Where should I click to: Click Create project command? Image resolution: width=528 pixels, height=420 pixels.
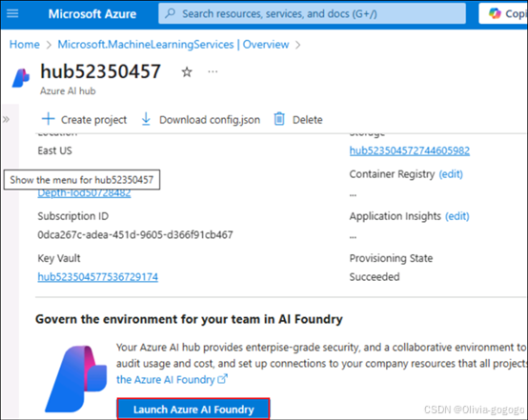pyautogui.click(x=84, y=119)
